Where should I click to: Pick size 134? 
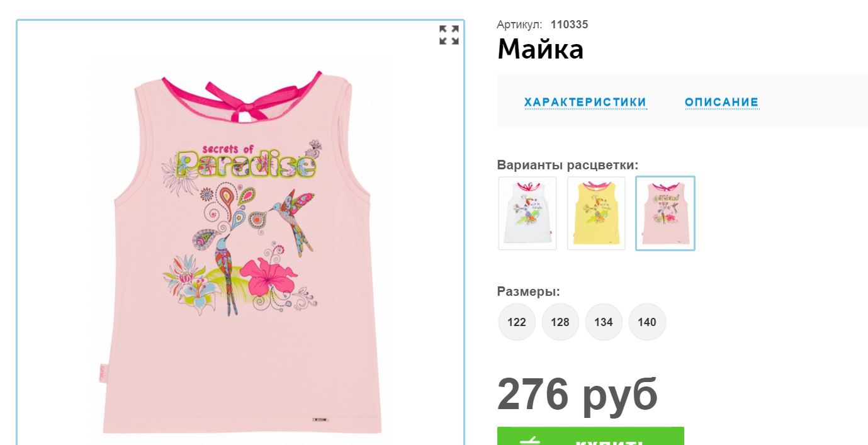pyautogui.click(x=604, y=322)
